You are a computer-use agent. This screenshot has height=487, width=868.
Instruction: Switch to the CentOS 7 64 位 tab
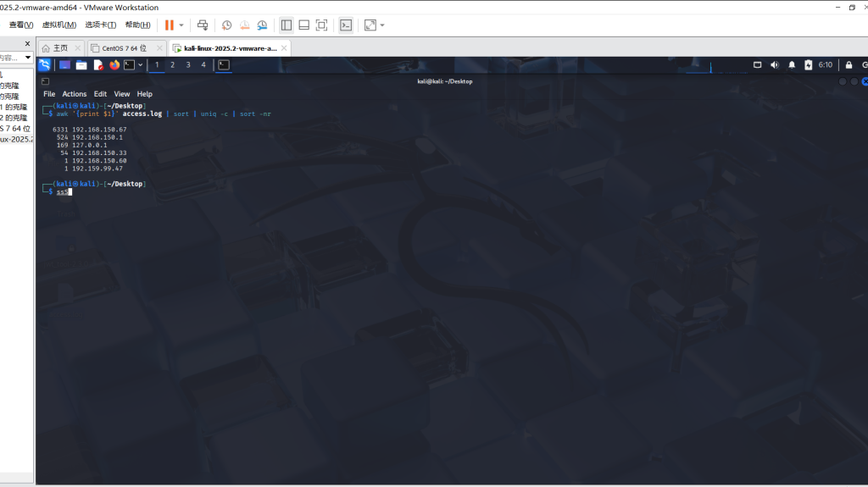(124, 48)
